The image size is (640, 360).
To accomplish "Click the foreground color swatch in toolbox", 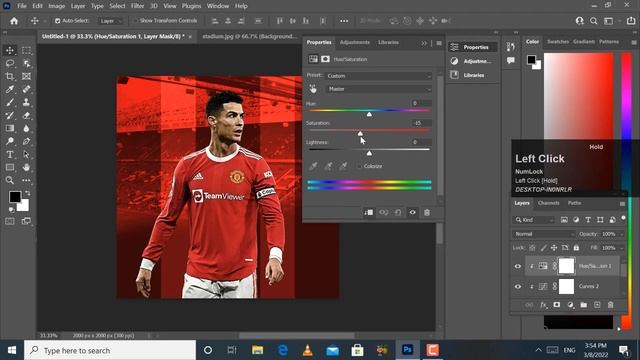I will click(x=15, y=197).
